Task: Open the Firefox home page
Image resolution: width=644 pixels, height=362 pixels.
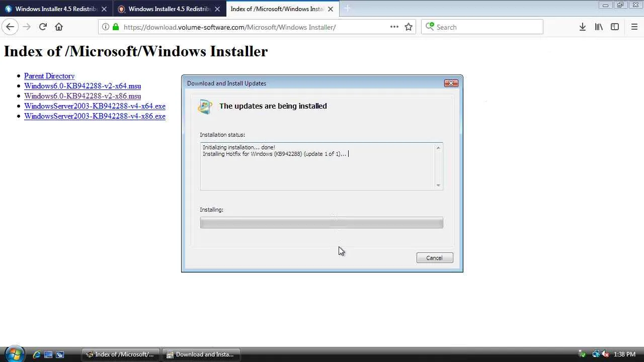Action: pyautogui.click(x=59, y=27)
